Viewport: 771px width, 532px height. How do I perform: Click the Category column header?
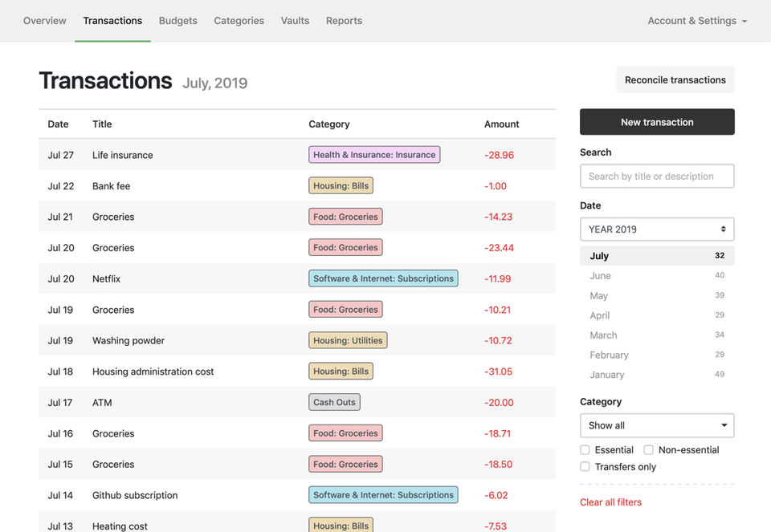pyautogui.click(x=329, y=124)
